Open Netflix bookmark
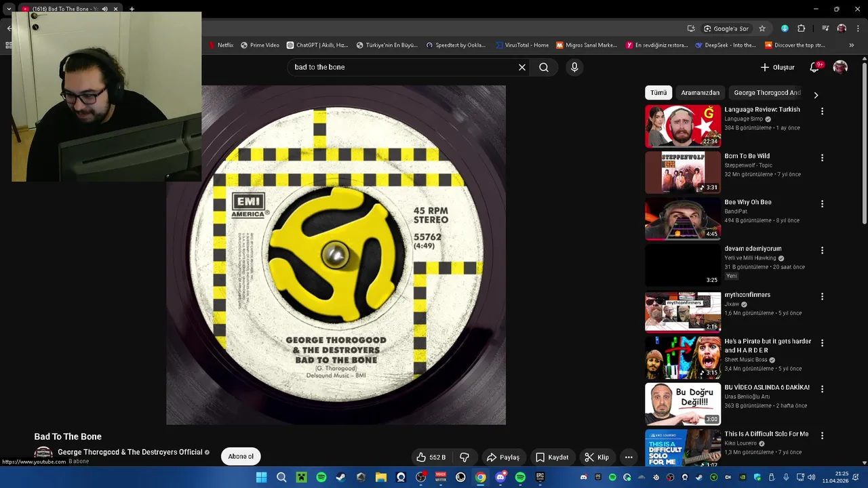The height and width of the screenshot is (488, 868). [x=221, y=45]
